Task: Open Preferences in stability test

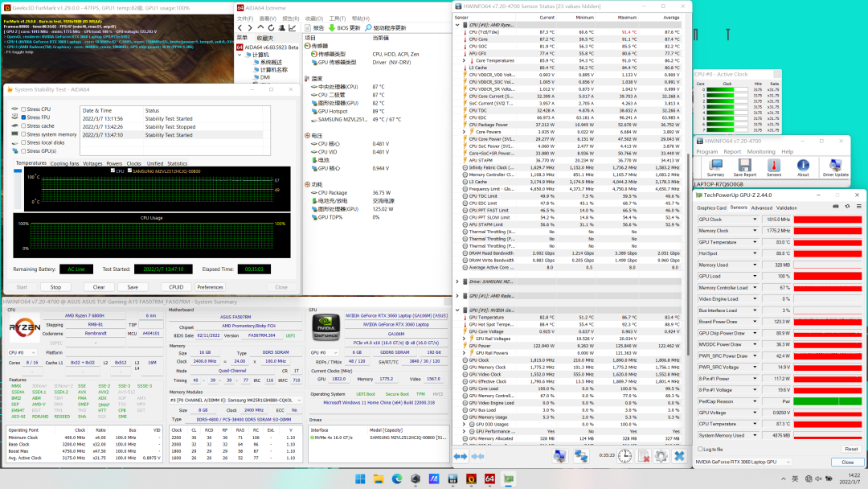Action: (211, 287)
